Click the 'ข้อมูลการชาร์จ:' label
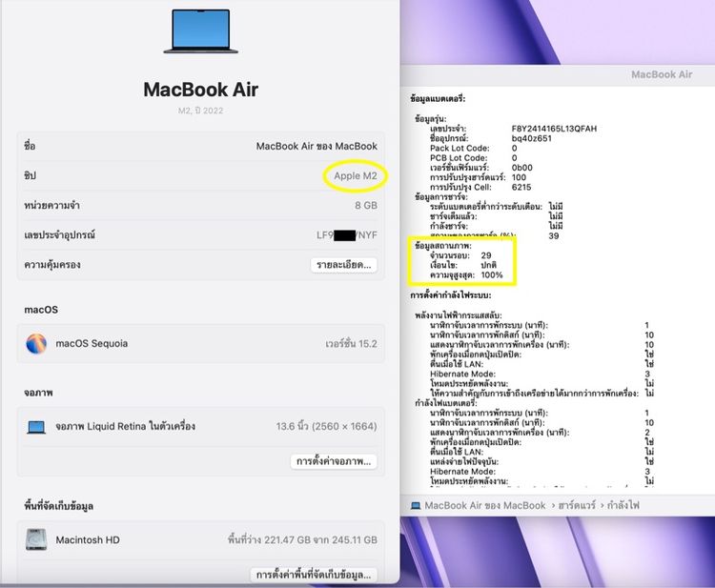 click(x=441, y=197)
